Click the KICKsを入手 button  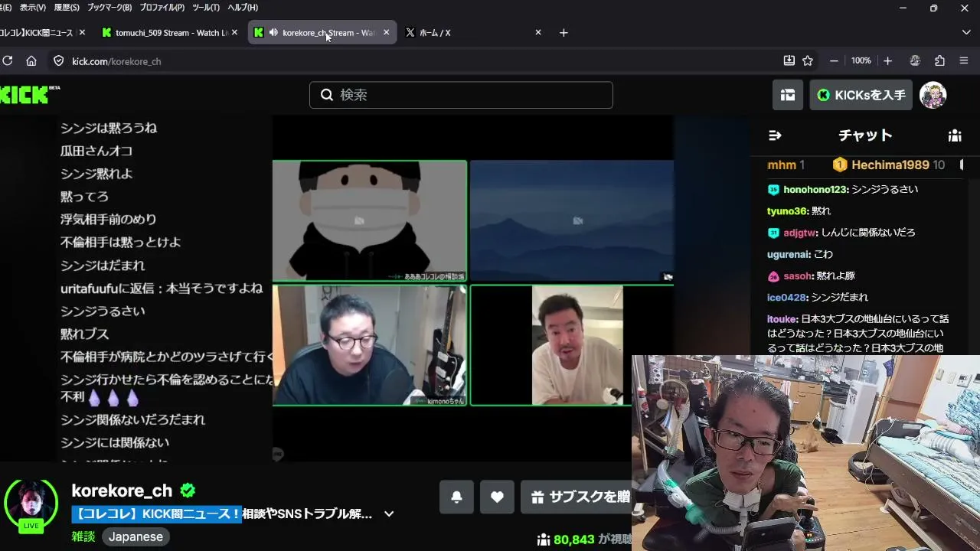click(861, 95)
